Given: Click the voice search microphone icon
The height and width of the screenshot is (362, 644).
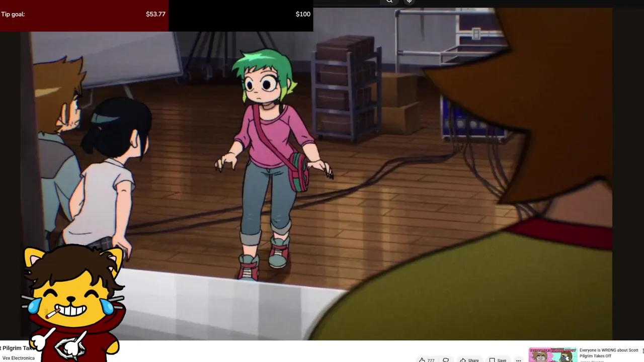Looking at the screenshot, I should coord(409,2).
